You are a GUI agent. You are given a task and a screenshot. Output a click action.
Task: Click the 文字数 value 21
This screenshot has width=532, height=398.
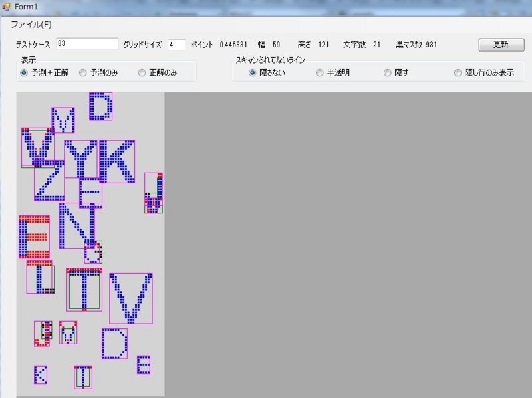[376, 45]
